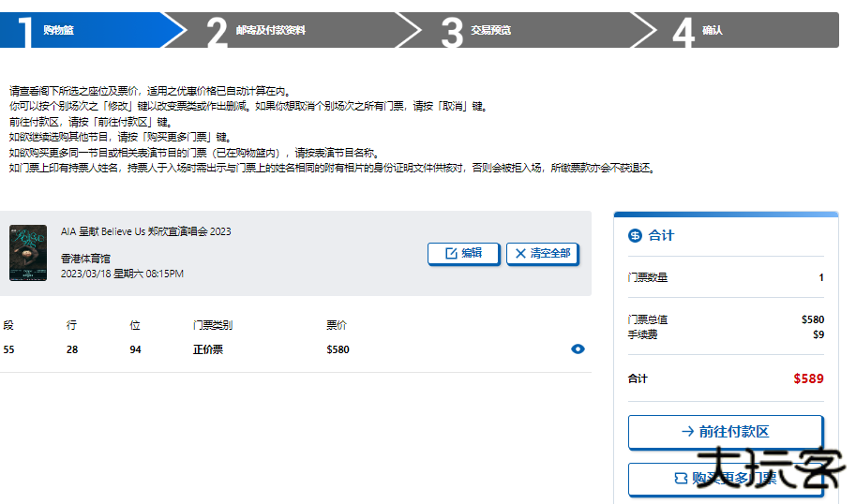The width and height of the screenshot is (856, 504).
Task: Click the 门票类别 column header
Action: (212, 325)
